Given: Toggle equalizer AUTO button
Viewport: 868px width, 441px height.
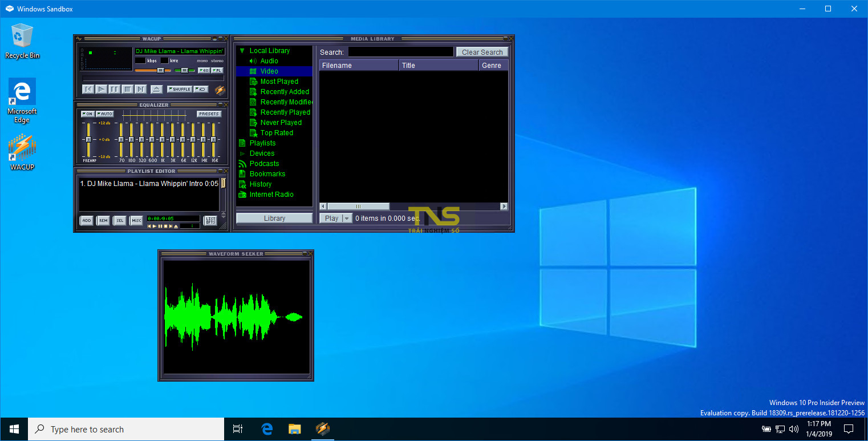Looking at the screenshot, I should coord(105,114).
